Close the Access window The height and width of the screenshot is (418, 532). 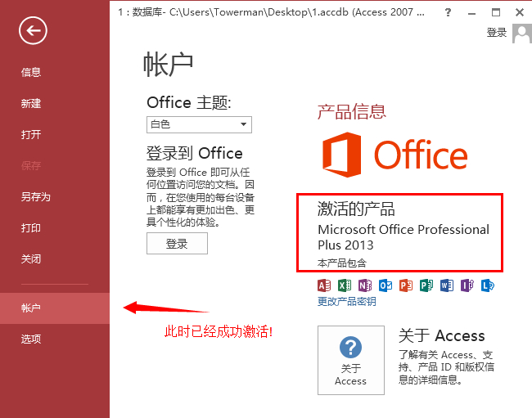pyautogui.click(x=520, y=12)
